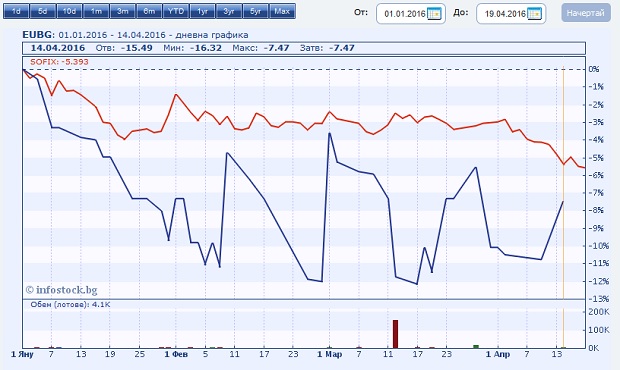The width and height of the screenshot is (620, 370).
Task: Click the 200K volume axis label
Action: tap(599, 312)
